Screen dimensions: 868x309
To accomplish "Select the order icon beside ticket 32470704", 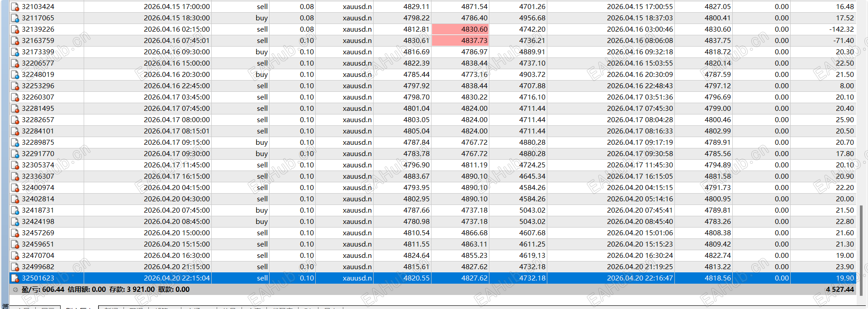I will click(x=15, y=256).
